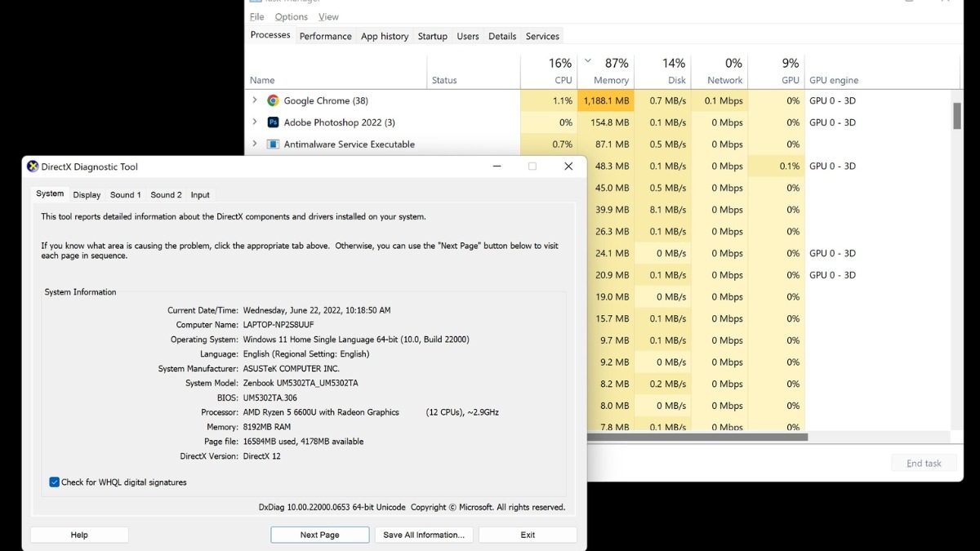Viewport: 980px width, 551px height.
Task: Toggle Check for WHQL digital signatures checkbox
Action: pyautogui.click(x=55, y=482)
